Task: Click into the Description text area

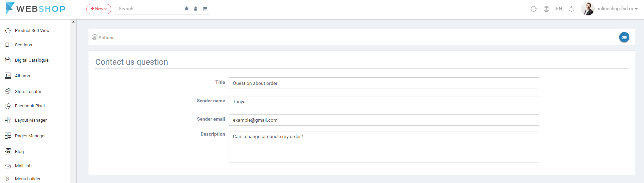Action: 383,147
